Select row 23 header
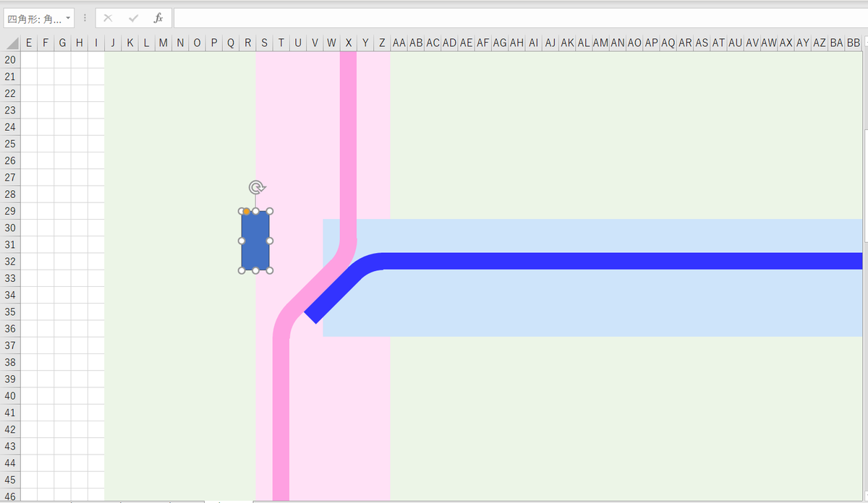The image size is (868, 503). click(x=10, y=110)
